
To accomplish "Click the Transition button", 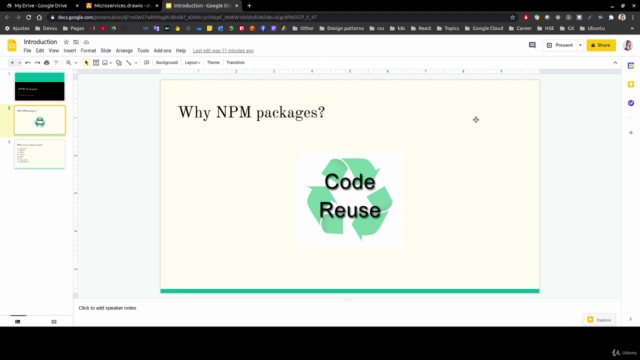I will coord(236,63).
